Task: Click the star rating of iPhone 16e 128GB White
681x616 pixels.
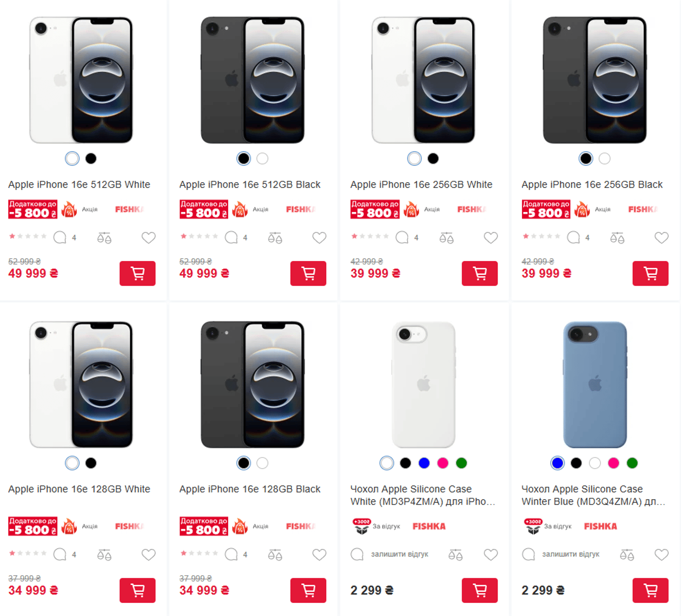Action: click(27, 553)
